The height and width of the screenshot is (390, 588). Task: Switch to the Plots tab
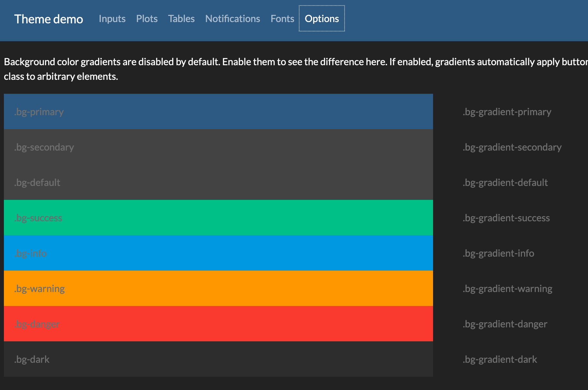pos(147,19)
